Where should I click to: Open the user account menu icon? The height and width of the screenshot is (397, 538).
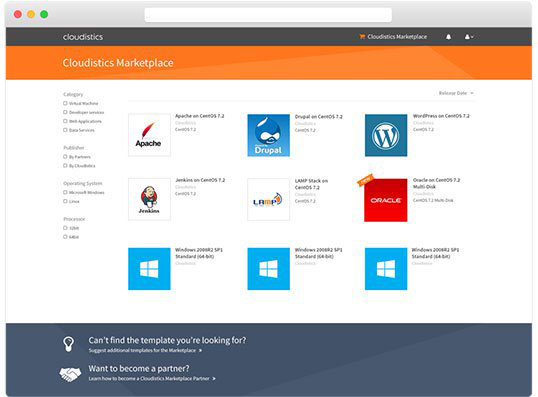(x=469, y=37)
